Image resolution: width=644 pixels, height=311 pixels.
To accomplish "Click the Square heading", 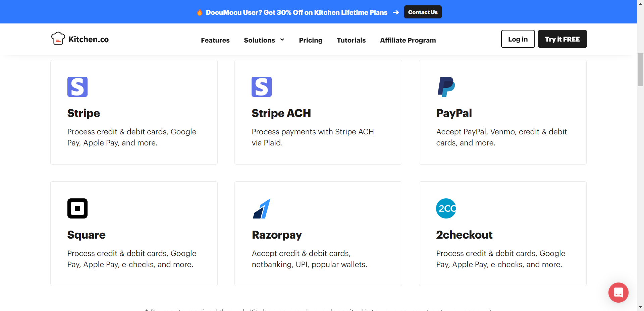I will click(x=87, y=235).
